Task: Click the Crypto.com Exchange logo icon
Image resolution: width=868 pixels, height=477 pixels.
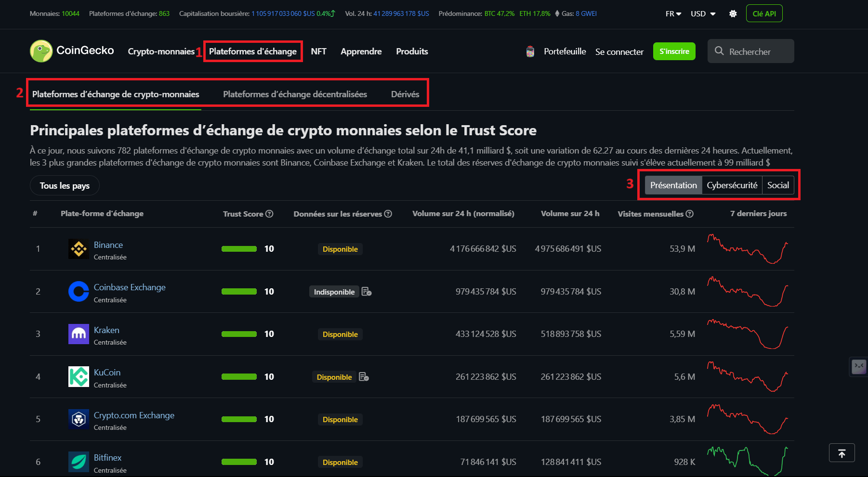Action: tap(79, 419)
